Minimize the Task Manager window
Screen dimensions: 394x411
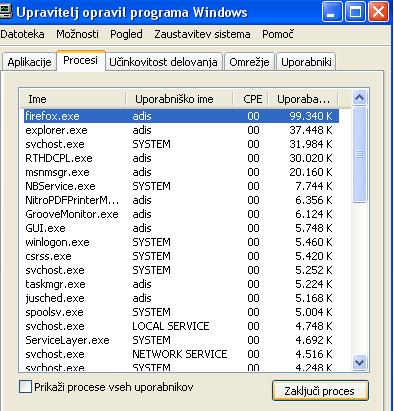click(x=332, y=12)
